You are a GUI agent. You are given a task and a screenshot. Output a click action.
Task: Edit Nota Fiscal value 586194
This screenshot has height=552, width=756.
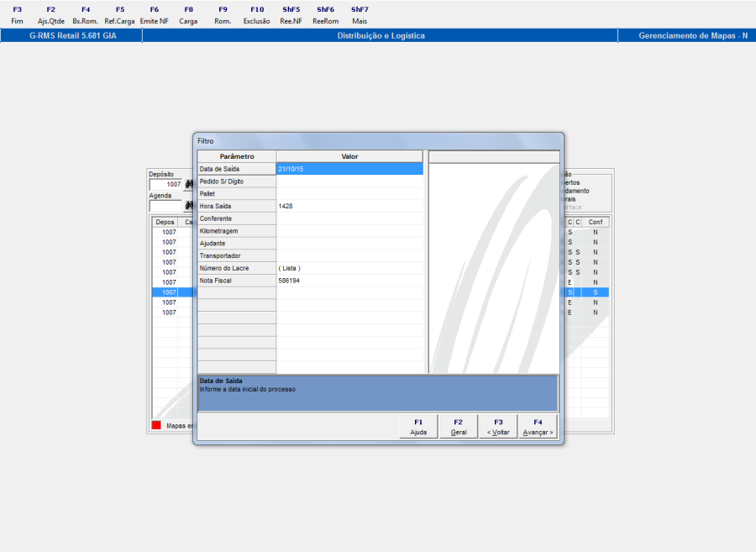tap(349, 281)
